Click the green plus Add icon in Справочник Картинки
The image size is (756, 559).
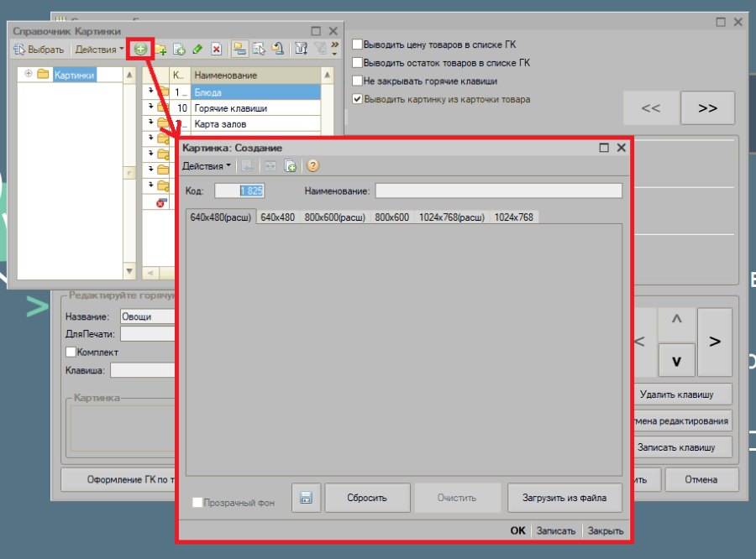(x=140, y=50)
